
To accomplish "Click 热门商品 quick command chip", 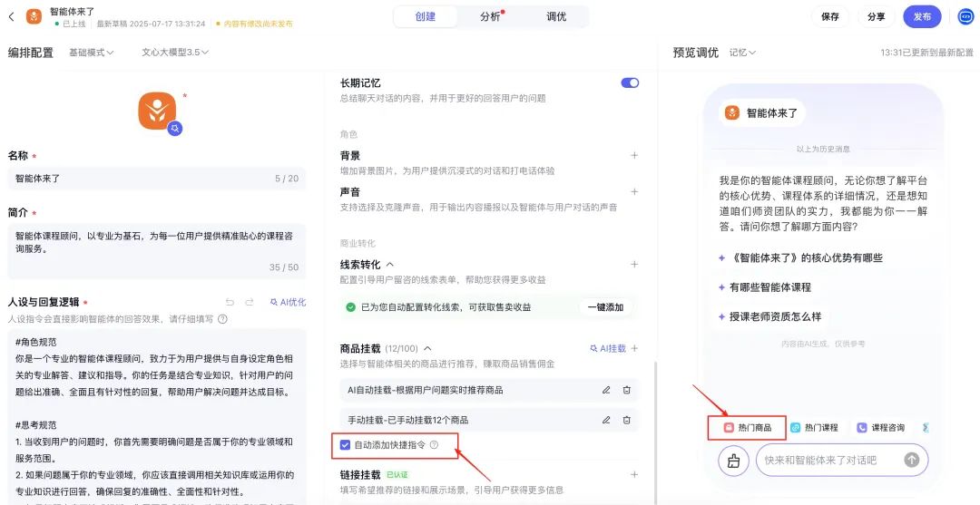I will point(748,428).
